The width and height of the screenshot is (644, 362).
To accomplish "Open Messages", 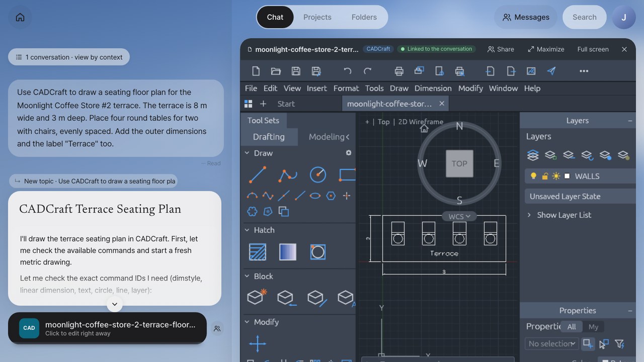I will point(526,17).
